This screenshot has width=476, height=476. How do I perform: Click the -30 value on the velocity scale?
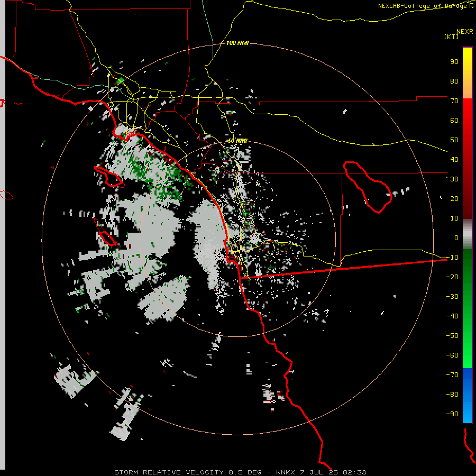pyautogui.click(x=452, y=296)
